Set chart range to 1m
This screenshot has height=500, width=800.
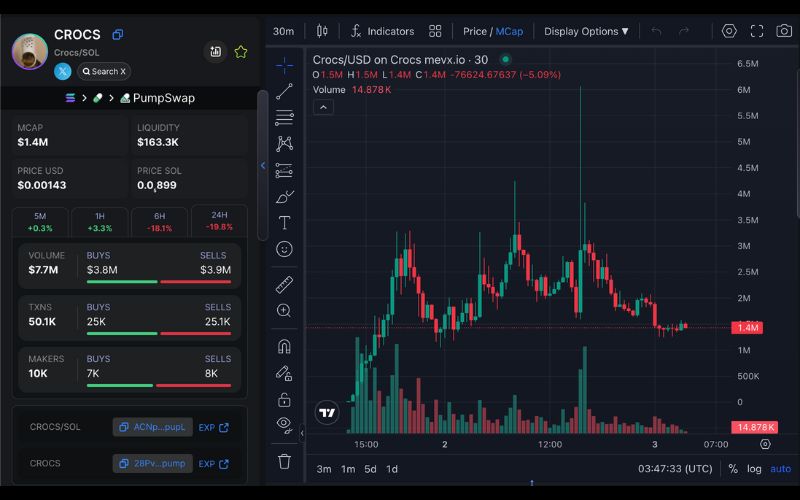348,469
